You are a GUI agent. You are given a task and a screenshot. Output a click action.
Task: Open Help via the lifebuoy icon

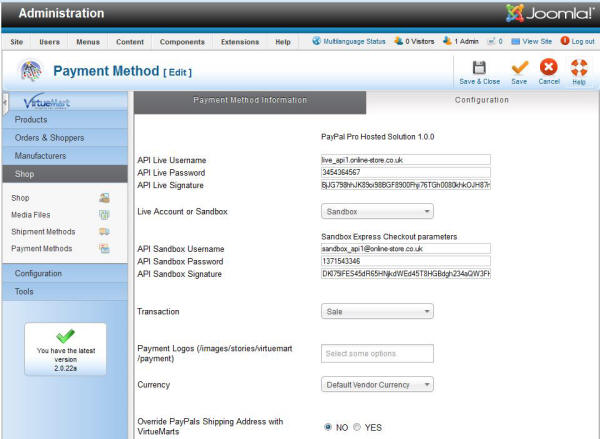pos(579,68)
